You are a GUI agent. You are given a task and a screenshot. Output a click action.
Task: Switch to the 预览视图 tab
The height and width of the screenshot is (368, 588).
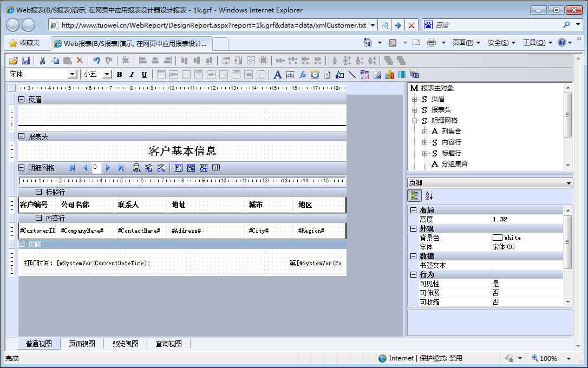125,344
